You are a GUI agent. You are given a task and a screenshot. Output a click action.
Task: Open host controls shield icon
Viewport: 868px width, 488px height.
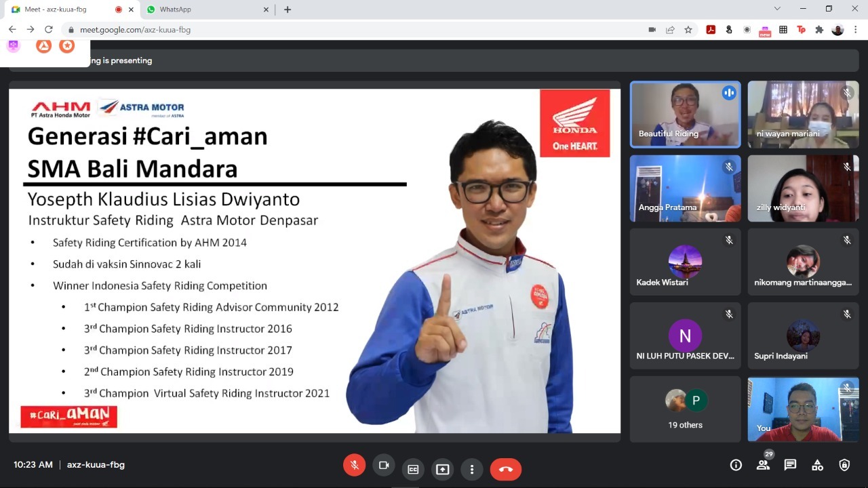coord(844,465)
